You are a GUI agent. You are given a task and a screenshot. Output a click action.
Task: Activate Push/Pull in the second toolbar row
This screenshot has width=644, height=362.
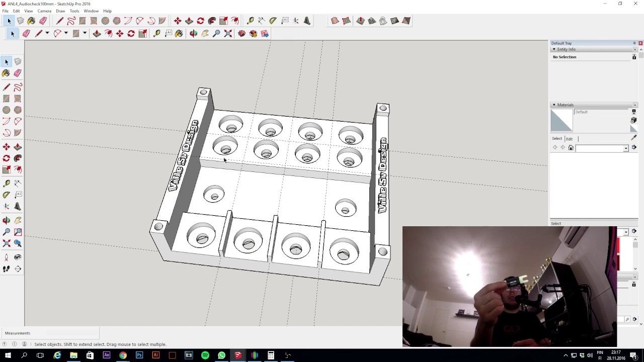pos(97,33)
